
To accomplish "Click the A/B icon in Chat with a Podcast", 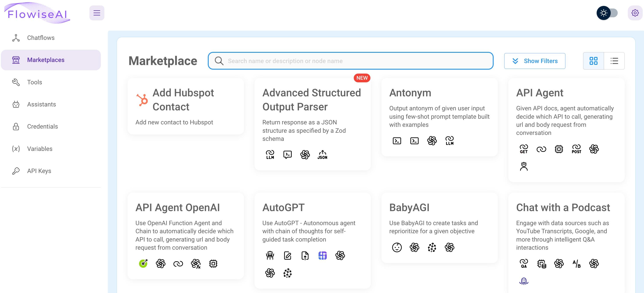I will [x=576, y=264].
